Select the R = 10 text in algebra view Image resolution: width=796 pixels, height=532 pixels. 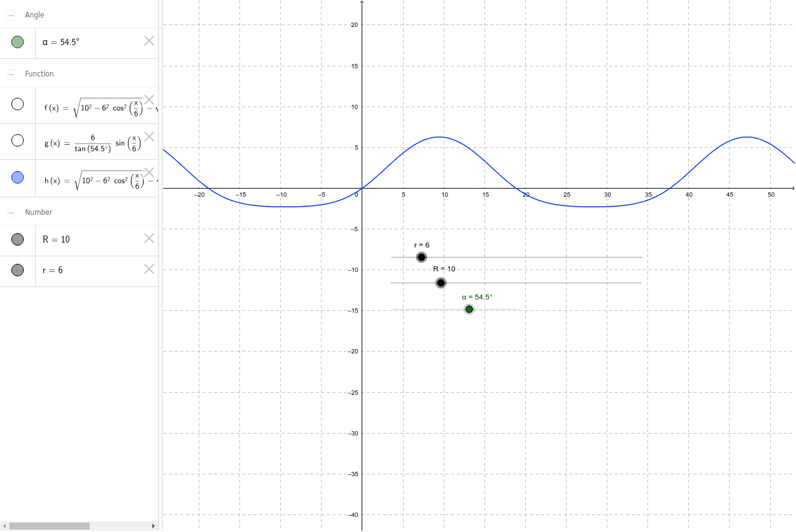[x=56, y=239]
